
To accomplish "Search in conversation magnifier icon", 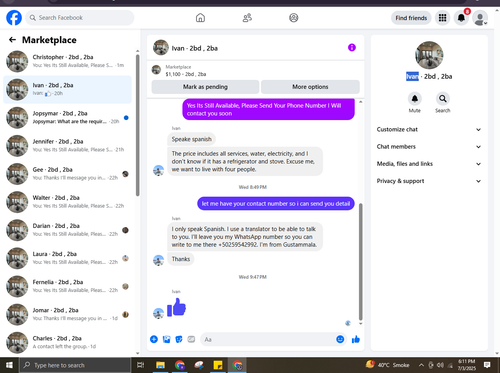I will 443,99.
